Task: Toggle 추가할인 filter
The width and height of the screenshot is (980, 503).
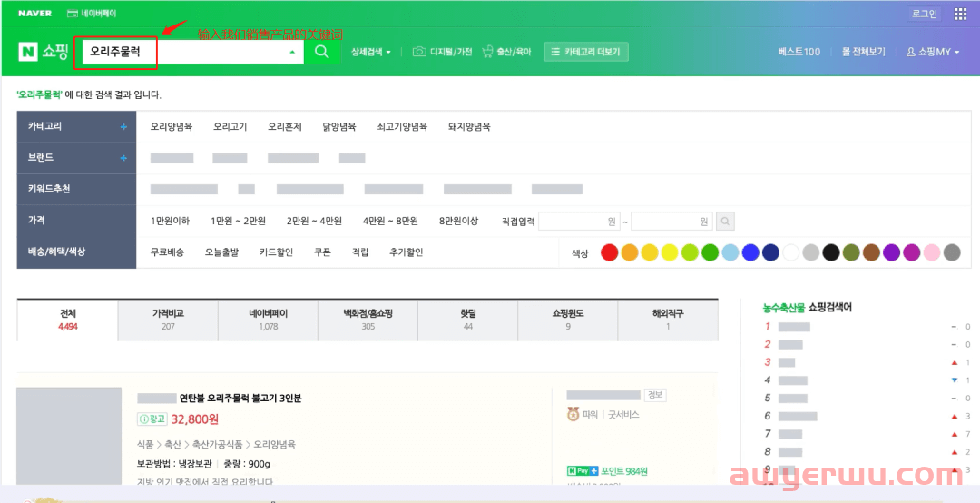Action: coord(407,252)
